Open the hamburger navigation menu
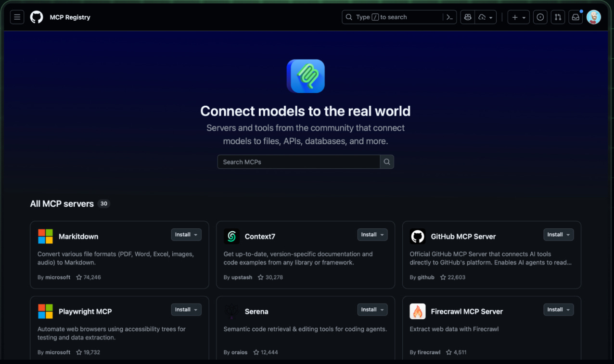The image size is (614, 364). tap(17, 17)
